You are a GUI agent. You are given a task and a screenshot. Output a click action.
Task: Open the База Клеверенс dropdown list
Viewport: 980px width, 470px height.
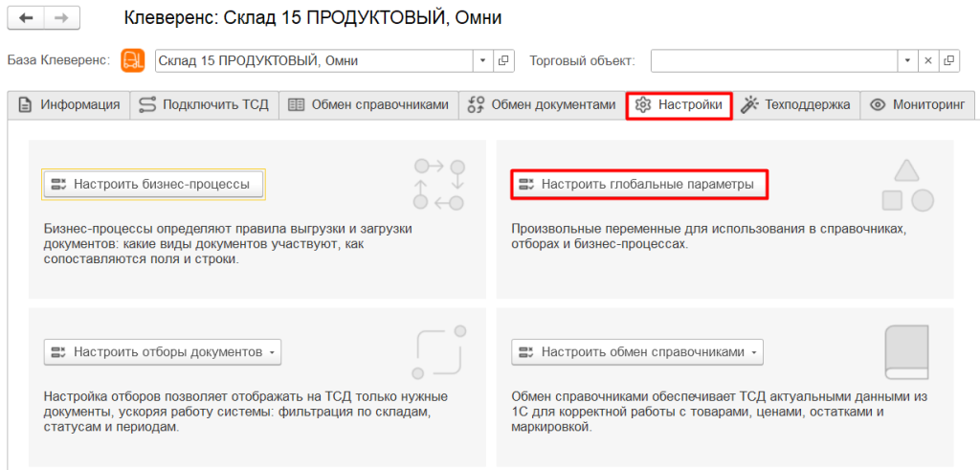tap(482, 60)
